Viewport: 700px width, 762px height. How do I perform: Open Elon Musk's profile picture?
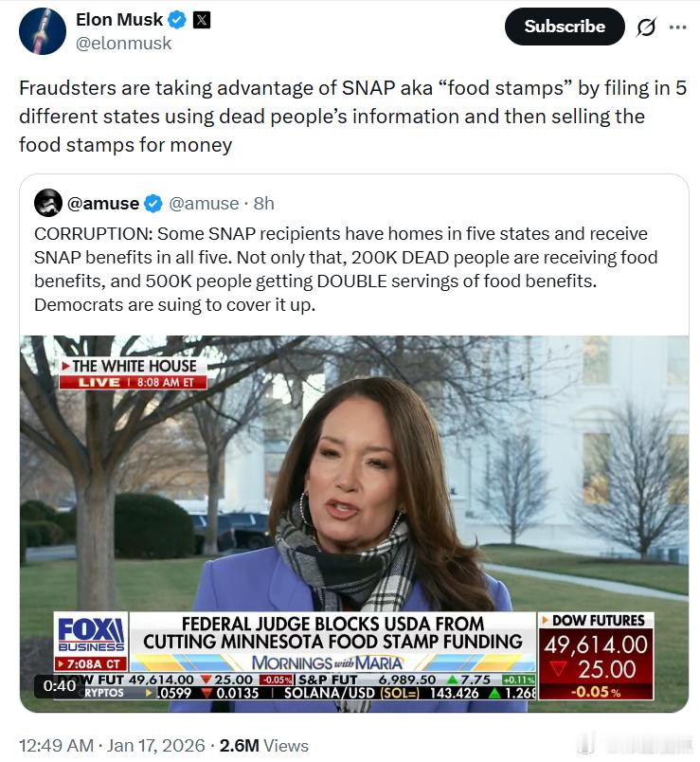(x=41, y=28)
